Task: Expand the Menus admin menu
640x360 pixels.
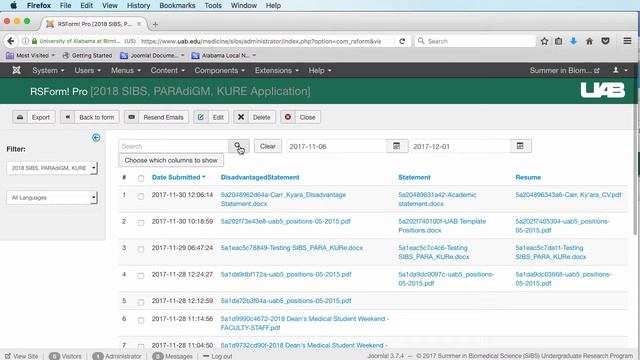Action: pyautogui.click(x=126, y=70)
